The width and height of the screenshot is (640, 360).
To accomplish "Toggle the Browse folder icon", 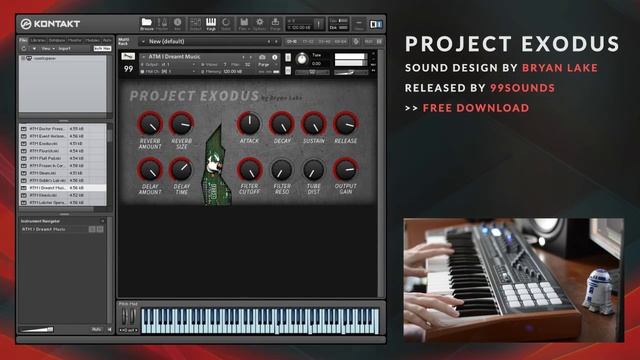I will [x=147, y=24].
